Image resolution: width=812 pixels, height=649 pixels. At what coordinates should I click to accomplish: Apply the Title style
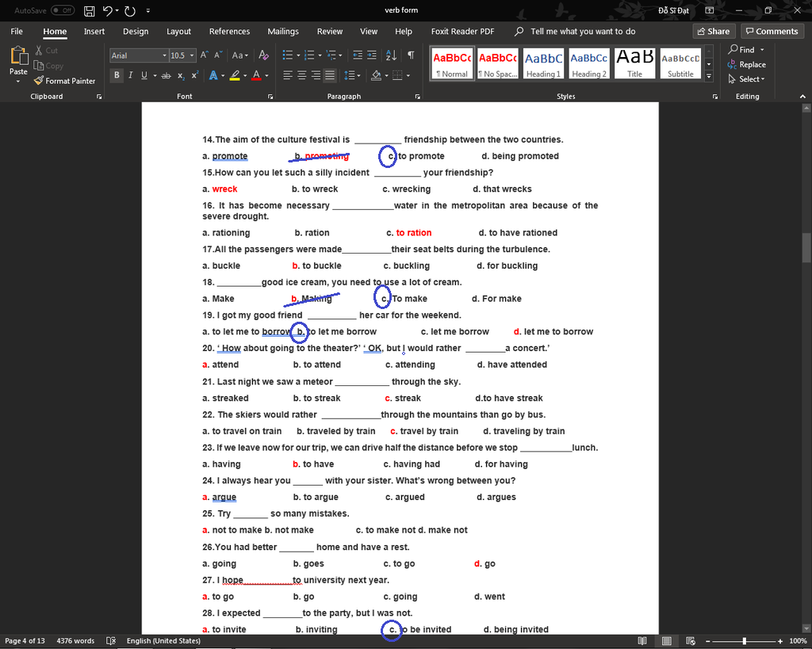(x=634, y=63)
